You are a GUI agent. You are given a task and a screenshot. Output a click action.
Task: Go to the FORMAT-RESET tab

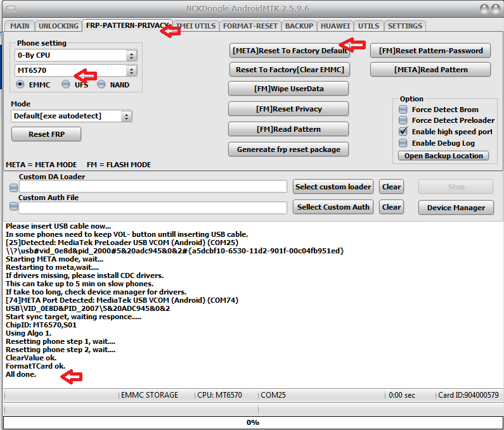250,26
